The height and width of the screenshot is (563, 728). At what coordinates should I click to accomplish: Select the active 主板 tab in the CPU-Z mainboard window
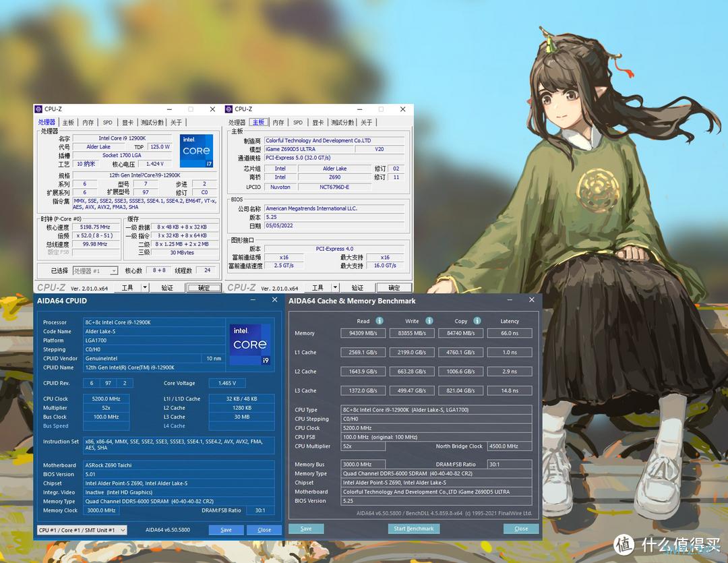click(259, 122)
